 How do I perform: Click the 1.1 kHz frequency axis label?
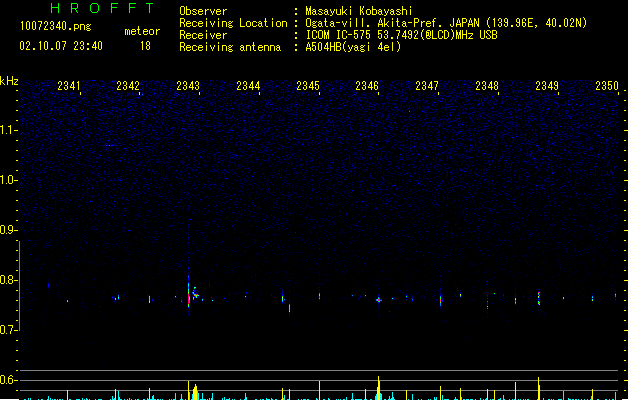coord(8,130)
